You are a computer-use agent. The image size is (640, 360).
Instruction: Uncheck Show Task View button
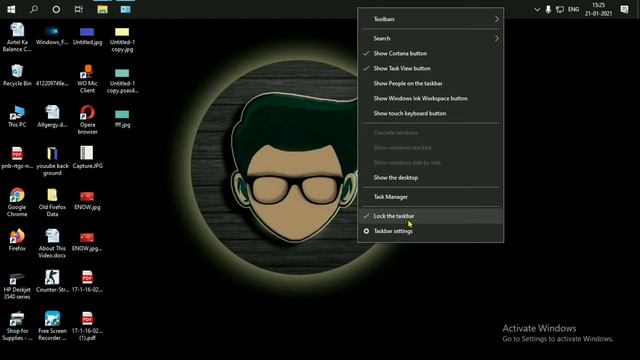431,69
